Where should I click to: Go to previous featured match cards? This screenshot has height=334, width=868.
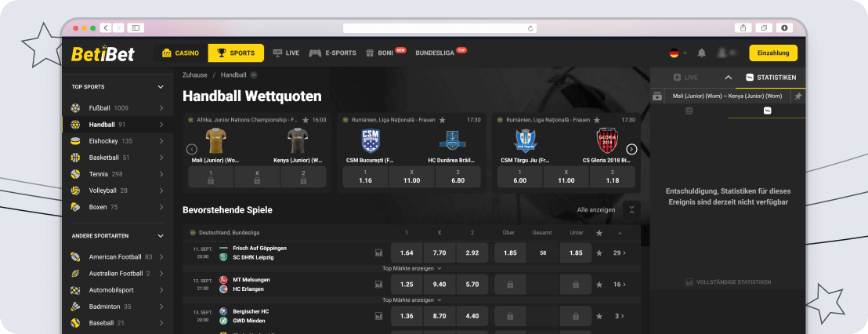point(192,149)
